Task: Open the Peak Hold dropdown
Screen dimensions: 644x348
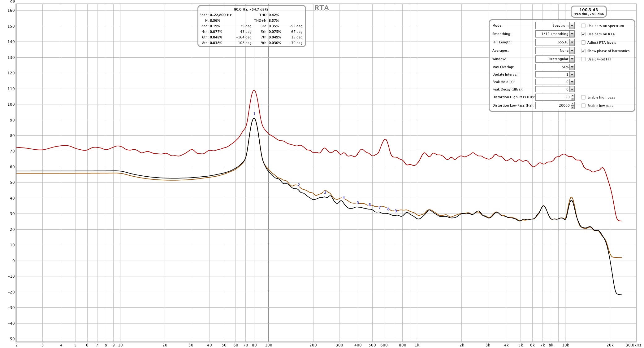Action: click(572, 82)
